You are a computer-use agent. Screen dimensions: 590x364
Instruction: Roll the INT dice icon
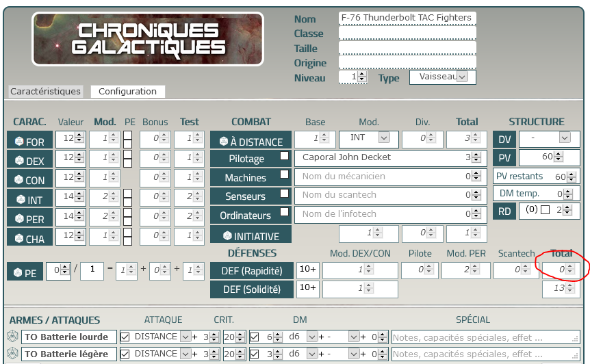coord(18,200)
